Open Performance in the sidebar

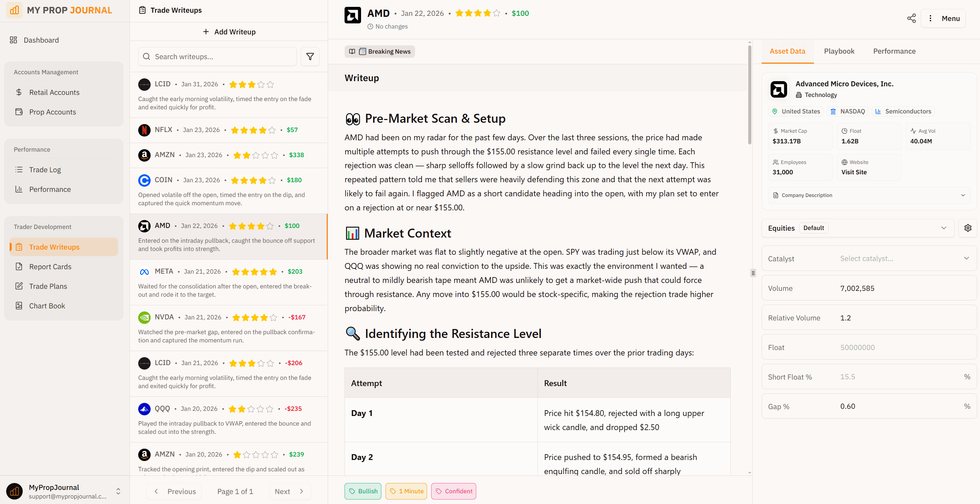point(64,189)
